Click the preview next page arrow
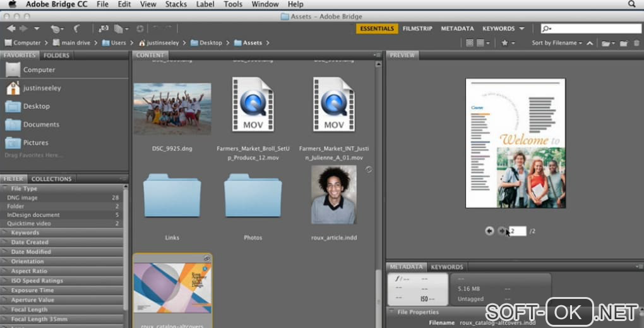The width and height of the screenshot is (644, 328). (x=502, y=231)
